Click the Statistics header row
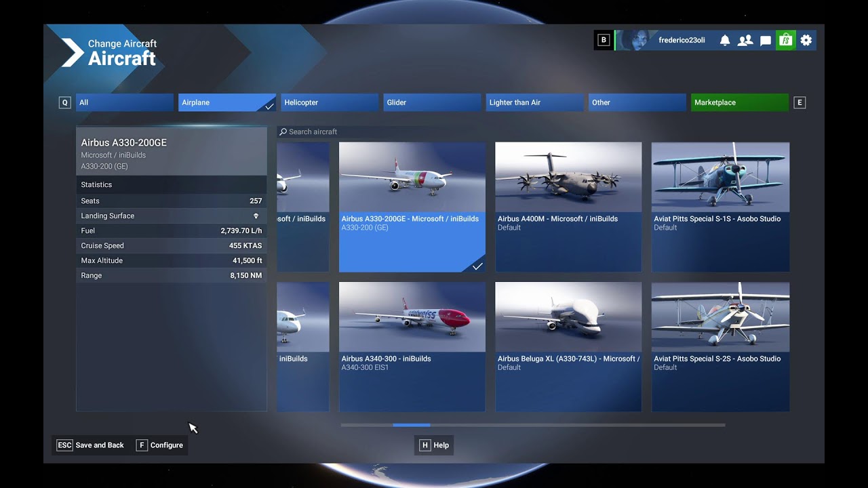 (172, 184)
